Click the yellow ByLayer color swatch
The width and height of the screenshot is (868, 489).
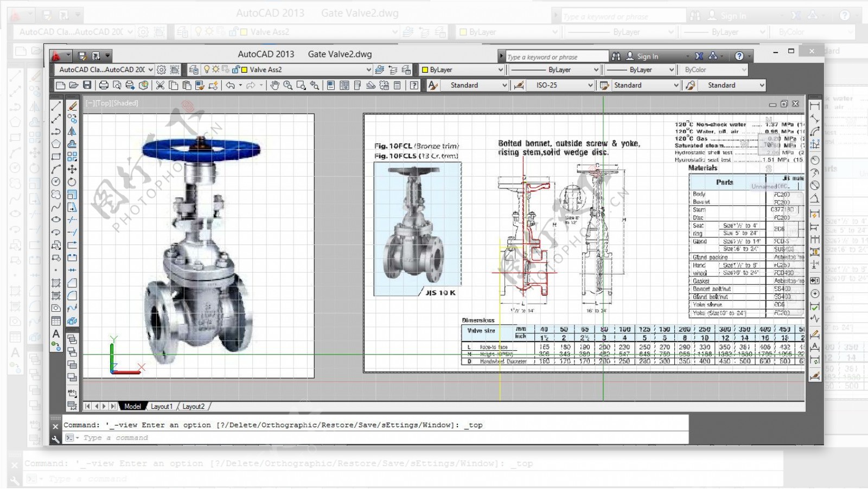click(x=425, y=69)
